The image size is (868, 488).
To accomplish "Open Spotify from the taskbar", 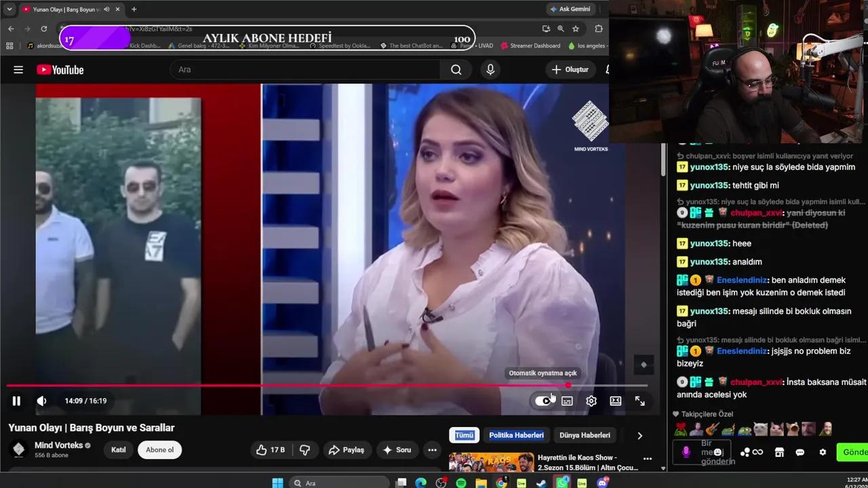I will click(461, 483).
